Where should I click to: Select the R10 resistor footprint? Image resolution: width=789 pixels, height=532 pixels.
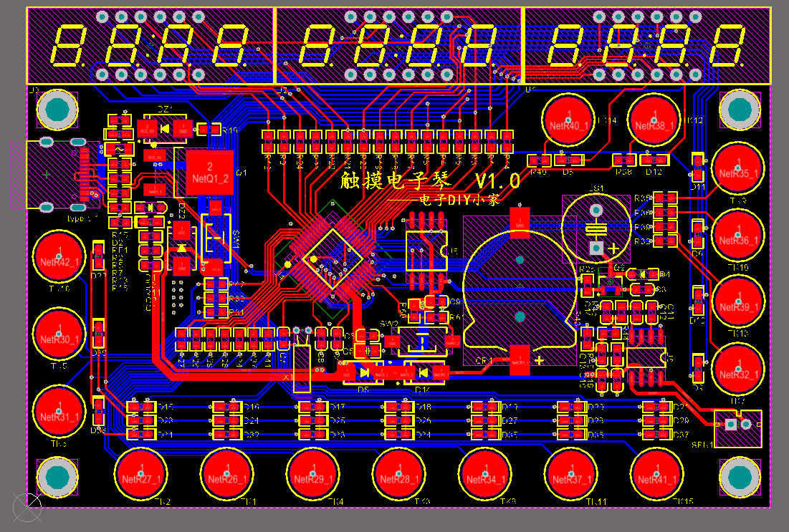209,130
